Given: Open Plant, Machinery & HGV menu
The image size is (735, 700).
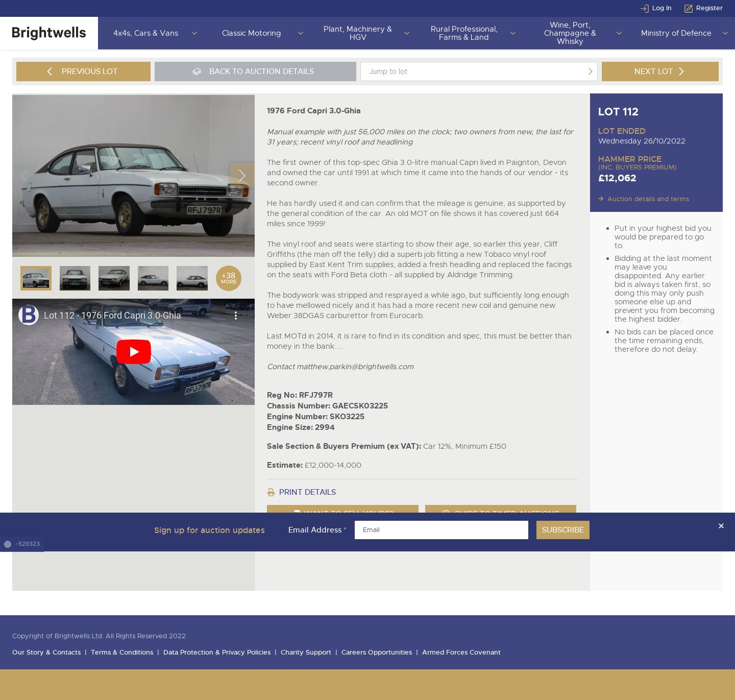Looking at the screenshot, I should 357,33.
